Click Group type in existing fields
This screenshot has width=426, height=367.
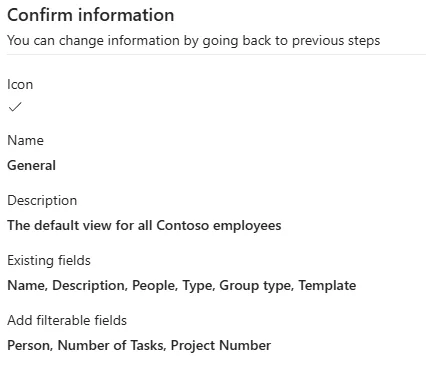pyautogui.click(x=256, y=286)
